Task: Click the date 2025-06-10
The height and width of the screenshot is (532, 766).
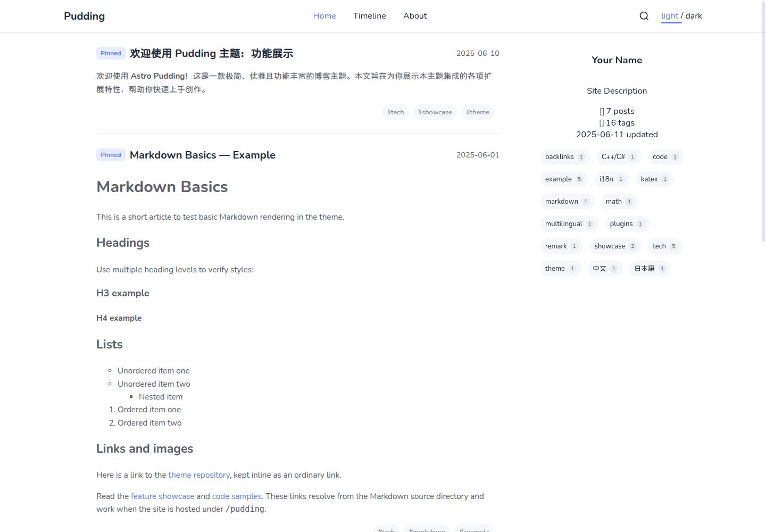Action: [x=478, y=53]
